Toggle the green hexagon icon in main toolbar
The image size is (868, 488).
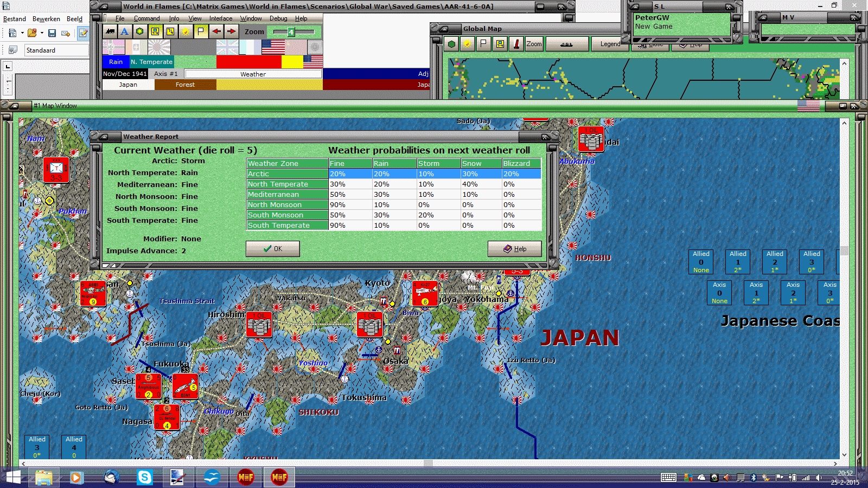click(x=139, y=31)
